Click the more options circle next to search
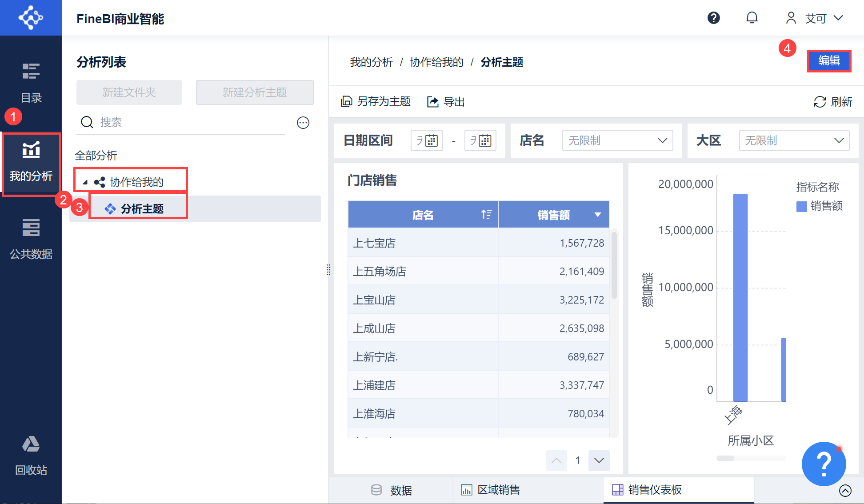Viewport: 864px width, 504px height. 303,123
